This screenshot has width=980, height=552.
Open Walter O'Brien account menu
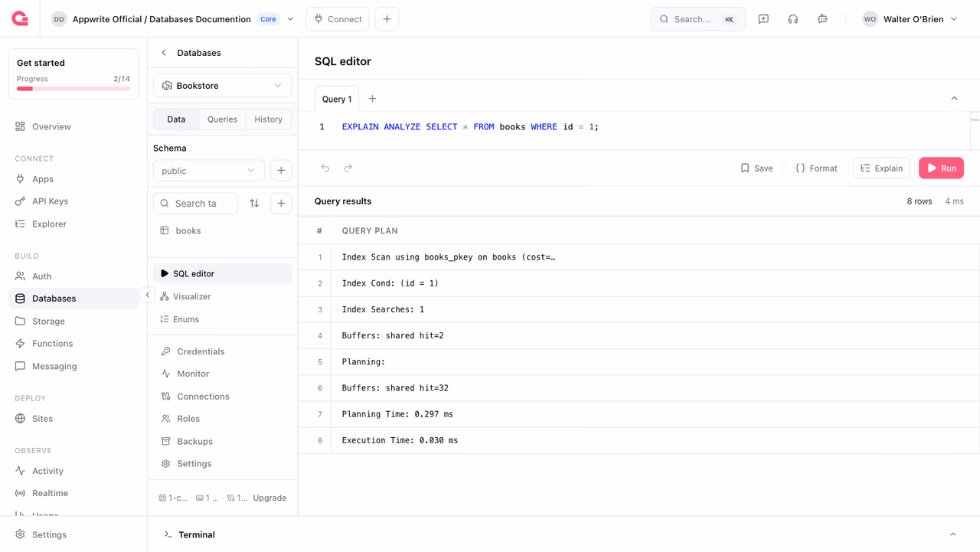coord(910,19)
